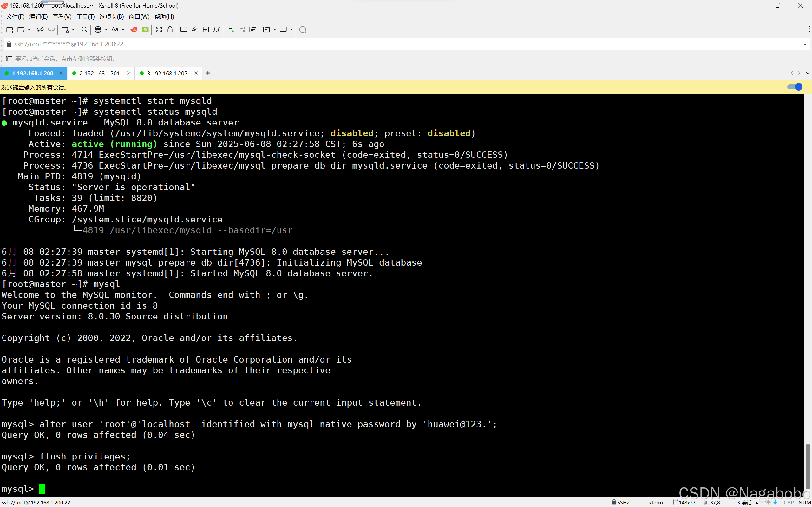Click the highlight pen icon
The image size is (812, 507).
point(195,29)
